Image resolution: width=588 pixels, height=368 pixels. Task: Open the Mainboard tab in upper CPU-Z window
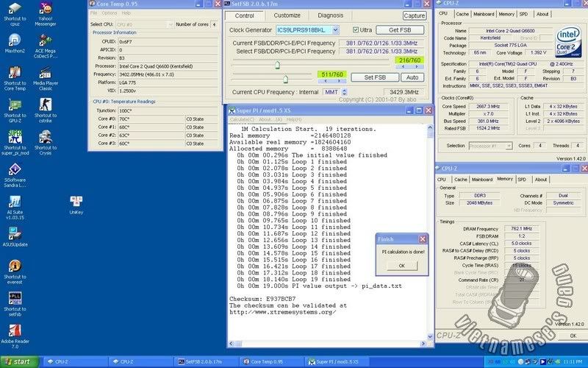(x=484, y=14)
